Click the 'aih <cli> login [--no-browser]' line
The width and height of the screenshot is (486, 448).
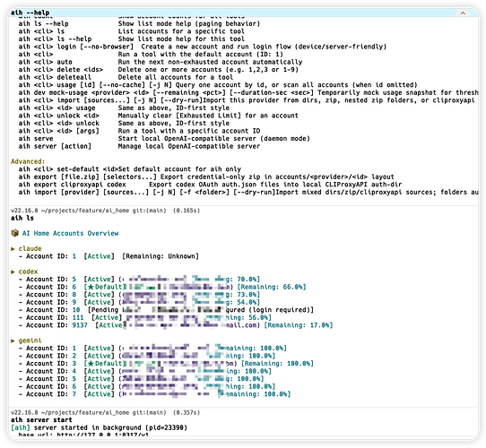click(202, 47)
